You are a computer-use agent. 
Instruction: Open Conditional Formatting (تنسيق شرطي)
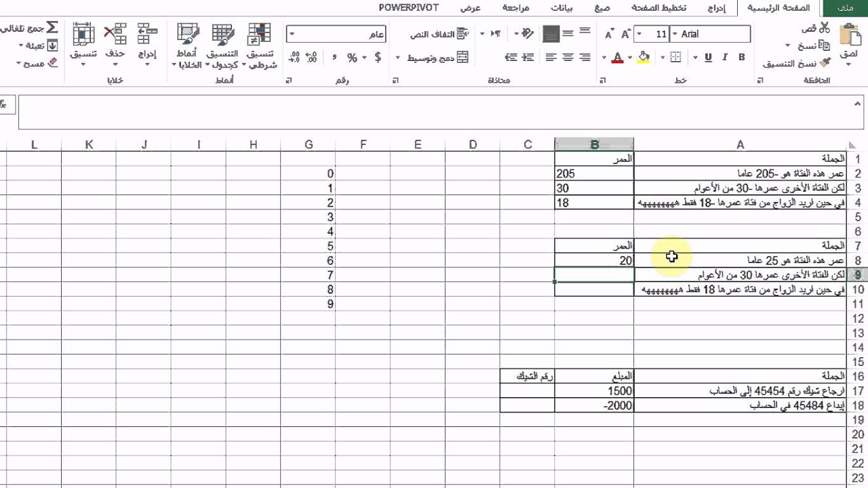click(x=259, y=45)
